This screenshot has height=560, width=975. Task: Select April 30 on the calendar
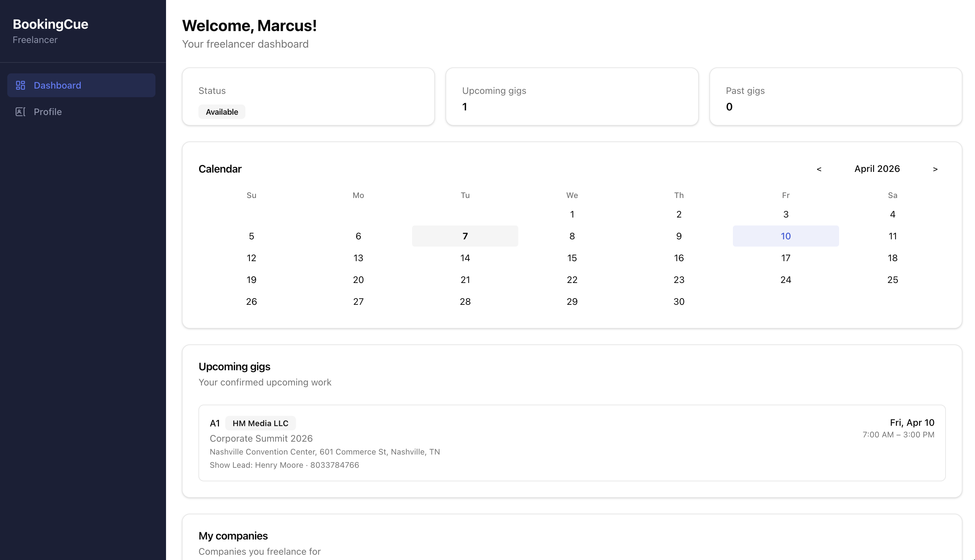click(679, 301)
